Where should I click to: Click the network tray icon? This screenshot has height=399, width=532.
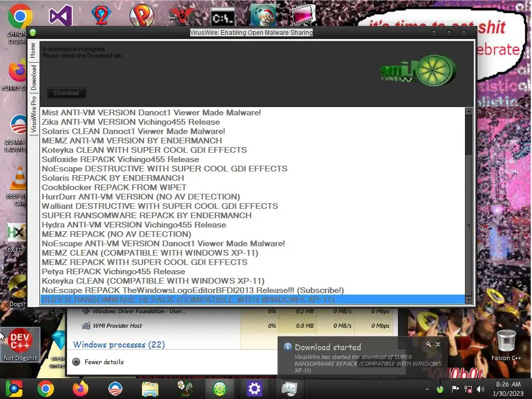tap(468, 389)
